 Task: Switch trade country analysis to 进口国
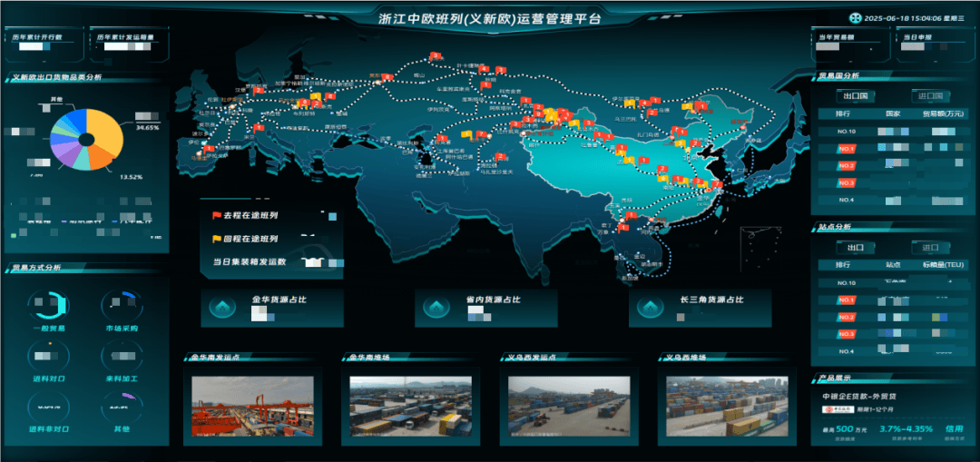(930, 95)
